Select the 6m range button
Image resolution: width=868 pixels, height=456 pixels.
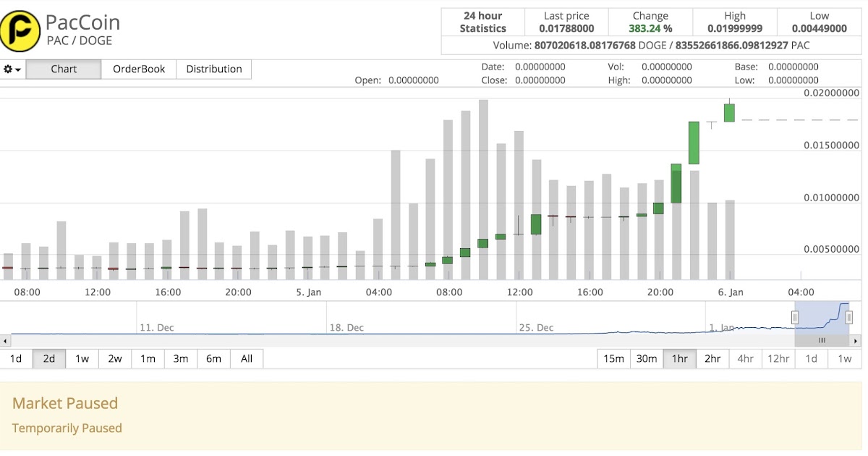pos(213,358)
